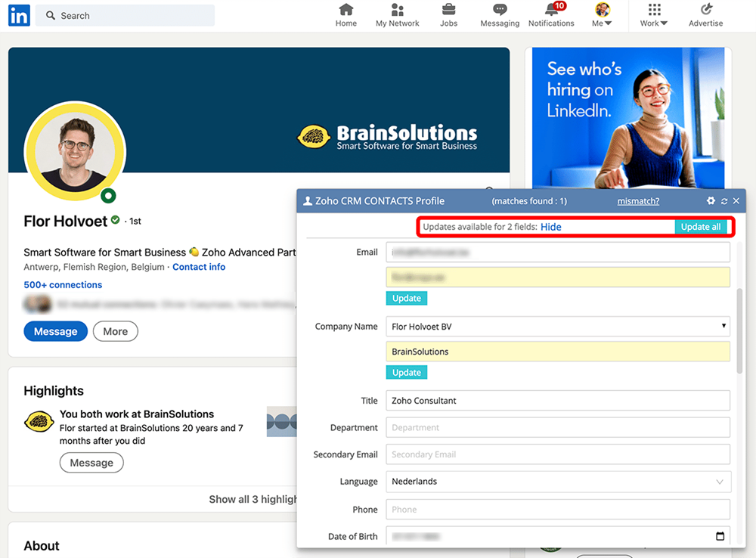Click the verified badge next to Flor Holvoet
Image resolution: width=756 pixels, height=558 pixels.
pos(115,220)
